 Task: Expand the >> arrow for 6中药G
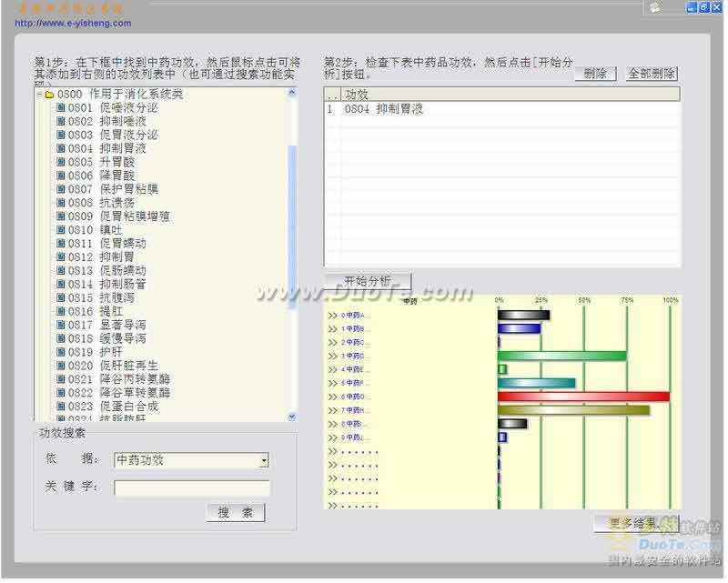point(332,397)
